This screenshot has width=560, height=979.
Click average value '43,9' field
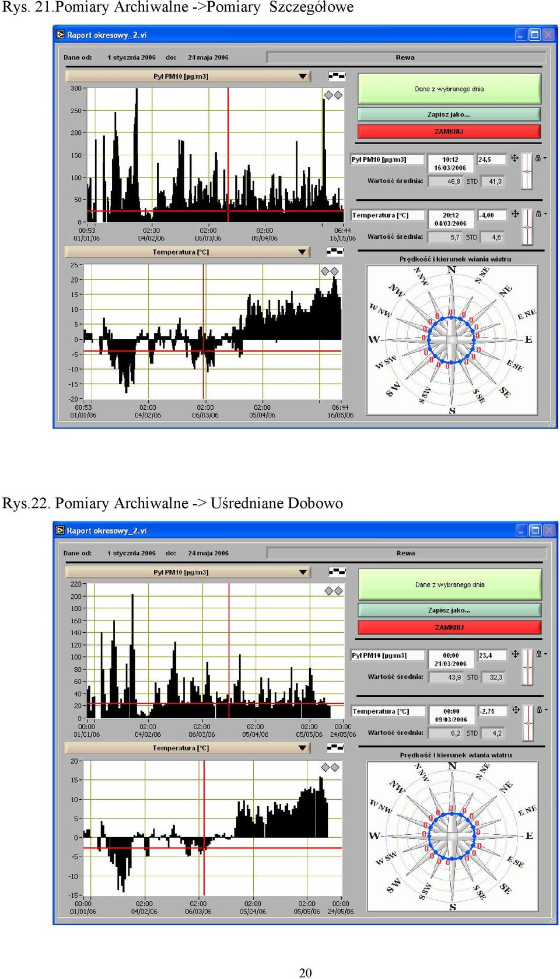pos(446,677)
